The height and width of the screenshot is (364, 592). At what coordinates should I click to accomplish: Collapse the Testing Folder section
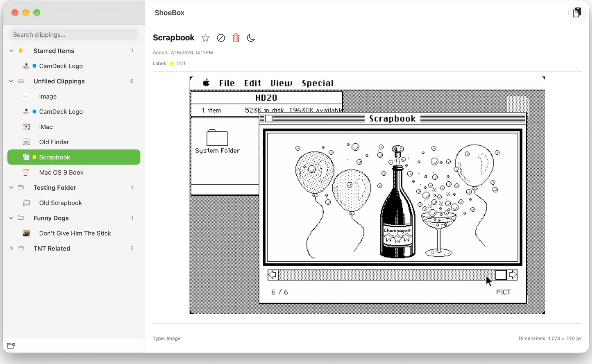11,188
